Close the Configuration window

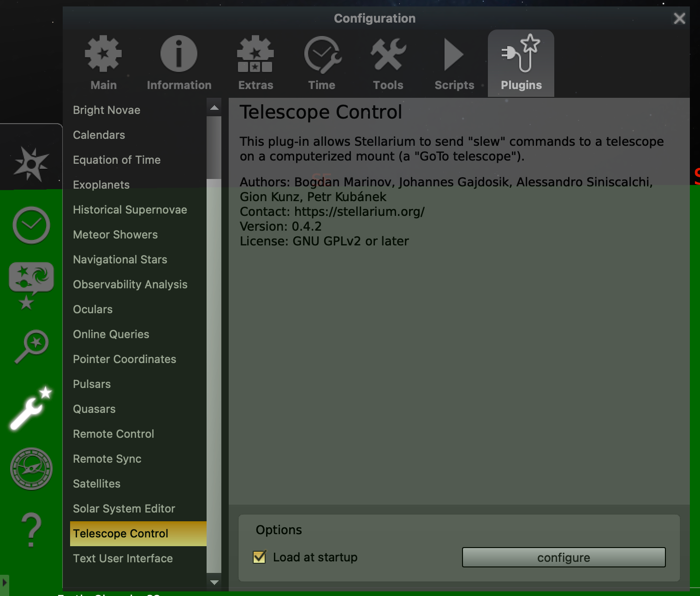pyautogui.click(x=679, y=18)
